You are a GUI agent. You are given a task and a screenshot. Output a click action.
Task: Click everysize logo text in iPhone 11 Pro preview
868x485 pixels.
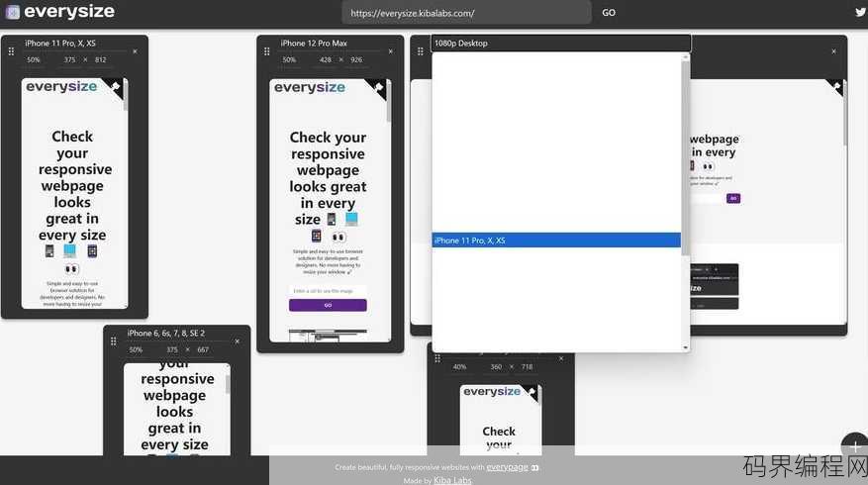[61, 86]
